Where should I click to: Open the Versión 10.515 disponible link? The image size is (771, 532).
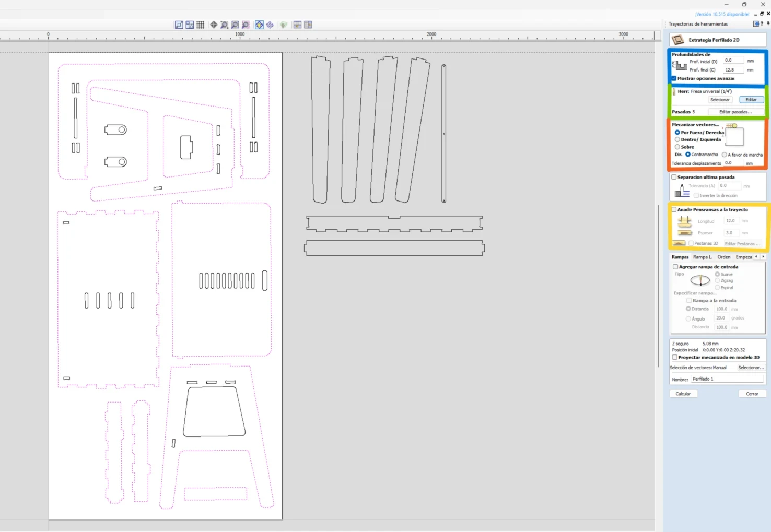tap(722, 14)
